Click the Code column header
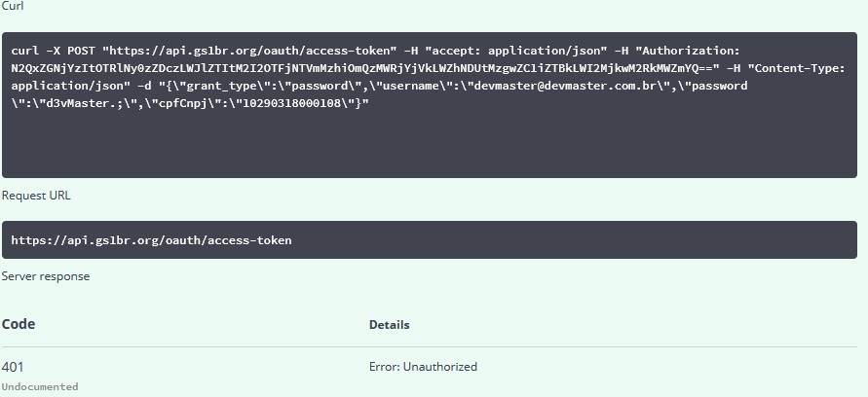Screen dimensions: 868x397 point(19,324)
